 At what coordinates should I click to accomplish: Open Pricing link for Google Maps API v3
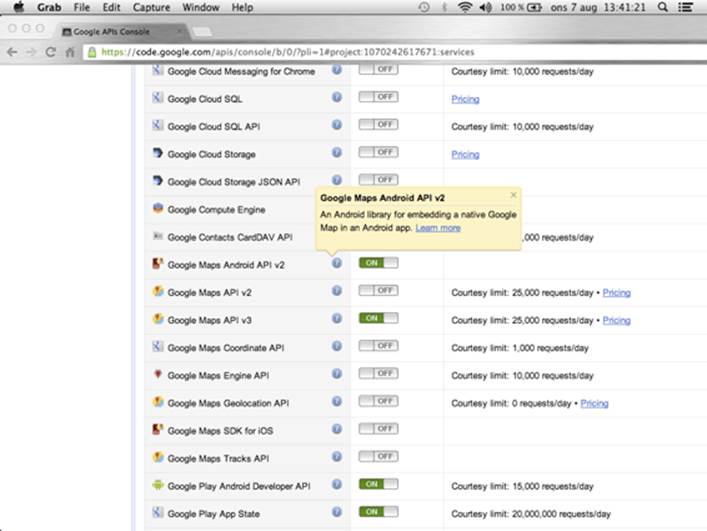pyautogui.click(x=616, y=320)
